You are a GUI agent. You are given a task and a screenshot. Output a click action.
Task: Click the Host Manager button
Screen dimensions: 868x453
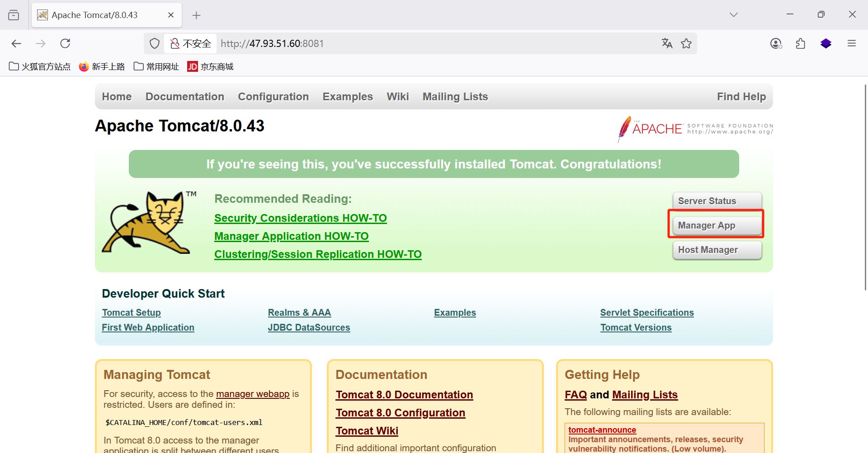click(x=717, y=250)
